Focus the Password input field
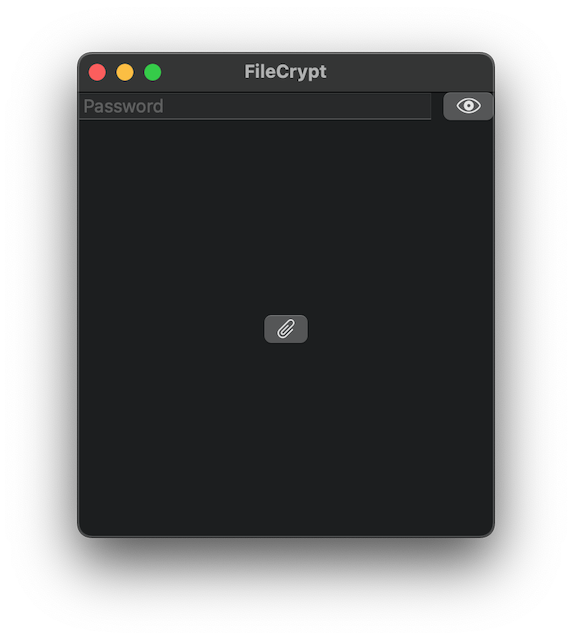 click(255, 106)
